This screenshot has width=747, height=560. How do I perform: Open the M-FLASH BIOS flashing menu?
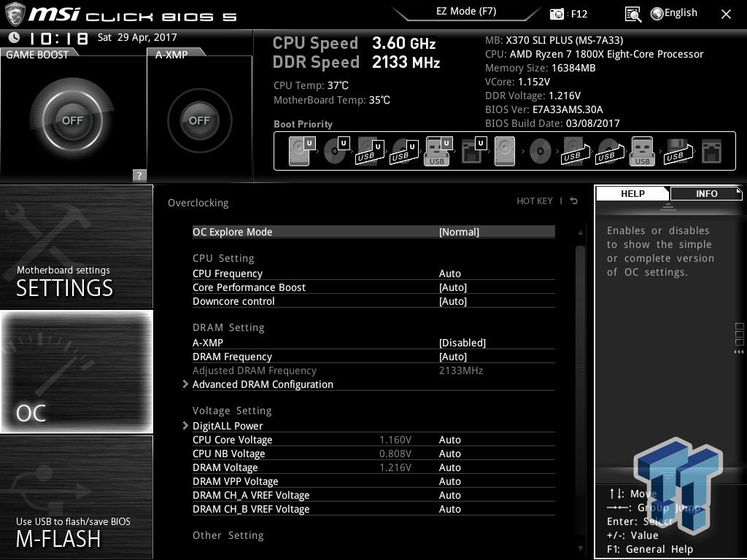point(76,497)
